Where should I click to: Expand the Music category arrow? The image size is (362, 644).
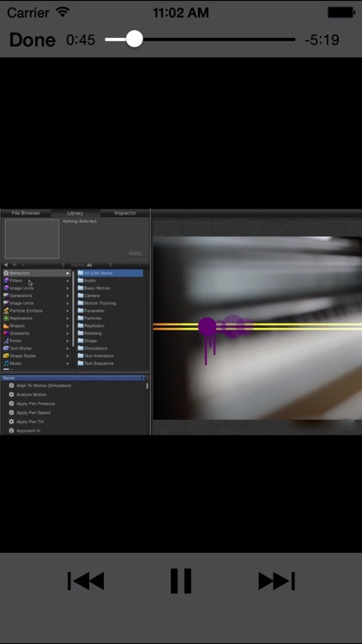(x=68, y=363)
